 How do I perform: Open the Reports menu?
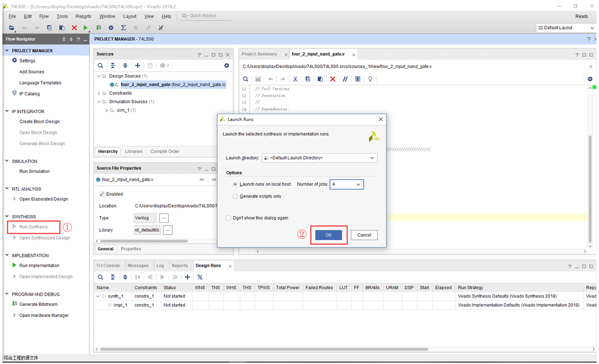83,16
